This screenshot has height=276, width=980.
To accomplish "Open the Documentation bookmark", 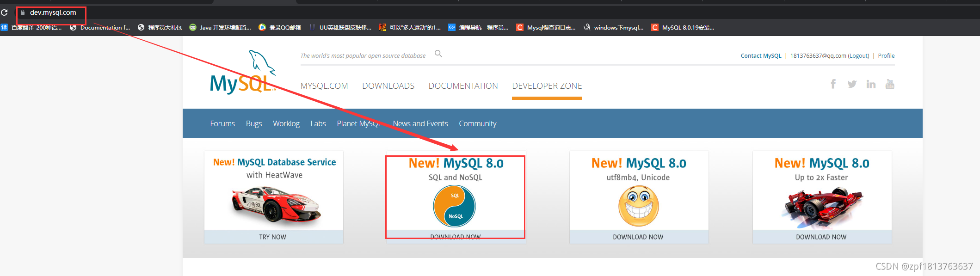I will tap(100, 28).
